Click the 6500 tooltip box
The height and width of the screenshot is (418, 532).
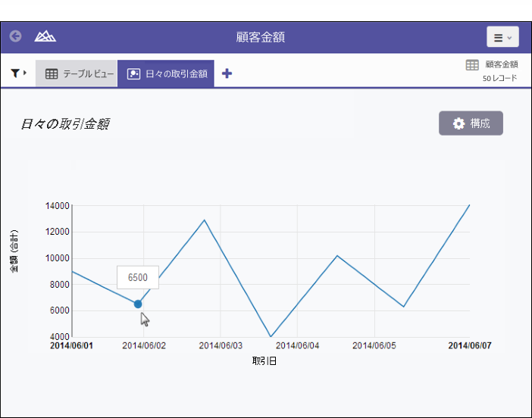(137, 277)
